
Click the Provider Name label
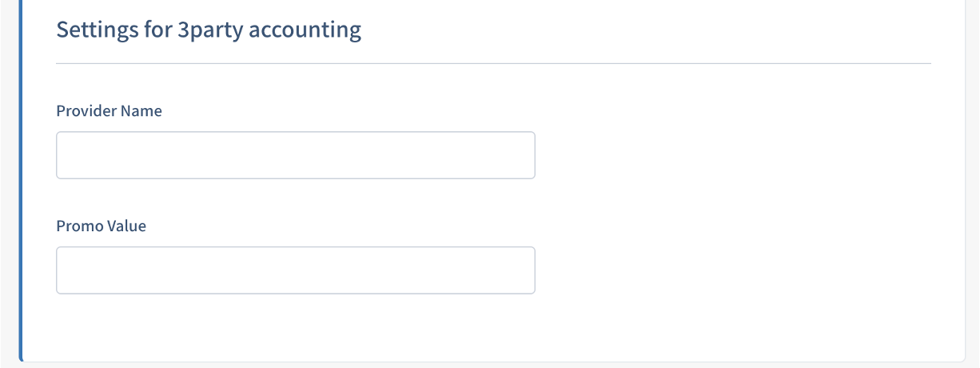point(109,111)
